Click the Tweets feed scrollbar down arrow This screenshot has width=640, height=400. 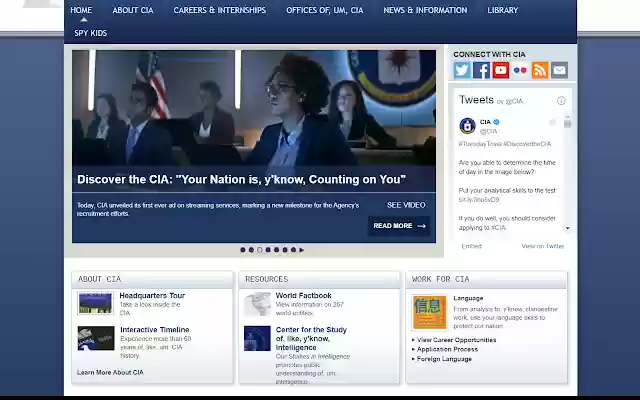[x=567, y=228]
